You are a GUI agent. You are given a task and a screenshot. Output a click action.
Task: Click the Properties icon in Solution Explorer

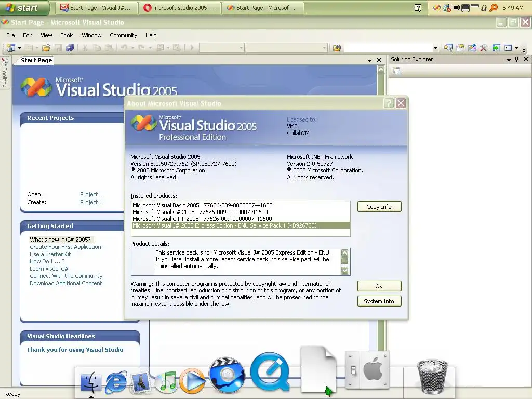click(x=397, y=71)
